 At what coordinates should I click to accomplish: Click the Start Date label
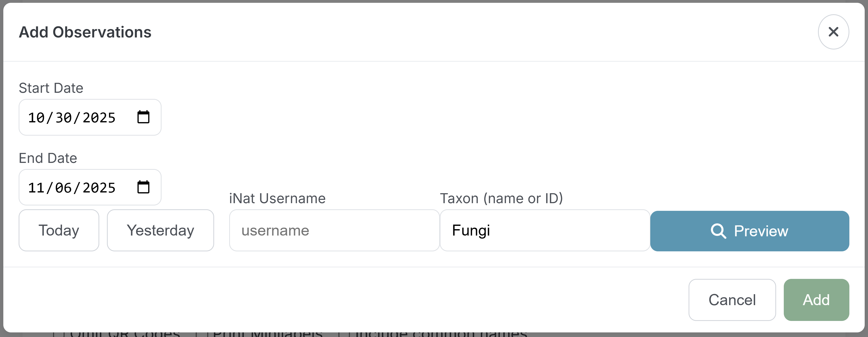click(51, 88)
